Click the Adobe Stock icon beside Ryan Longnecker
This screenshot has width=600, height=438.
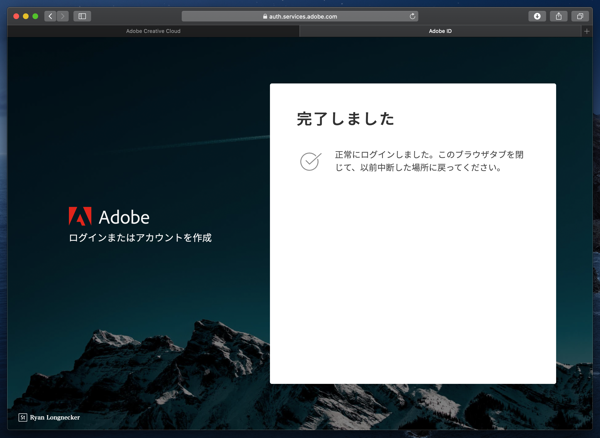click(x=23, y=417)
